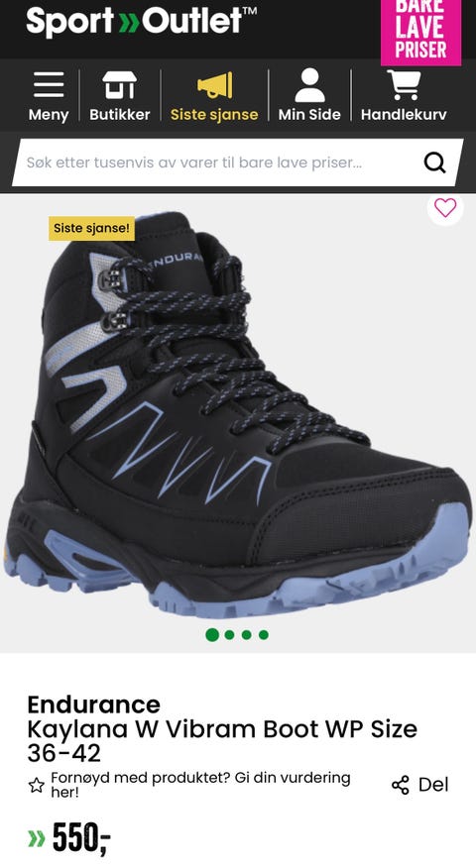The image size is (476, 868).
Task: Toggle the heart favorite icon
Action: [x=445, y=208]
